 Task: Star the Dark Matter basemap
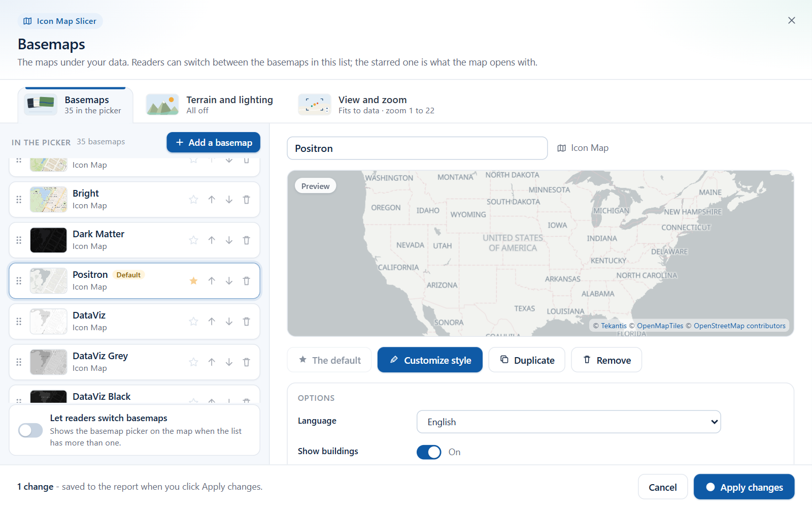pos(193,240)
